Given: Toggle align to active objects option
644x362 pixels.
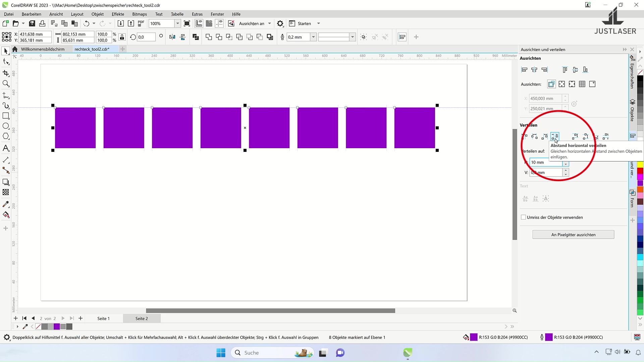Looking at the screenshot, I should (x=551, y=84).
